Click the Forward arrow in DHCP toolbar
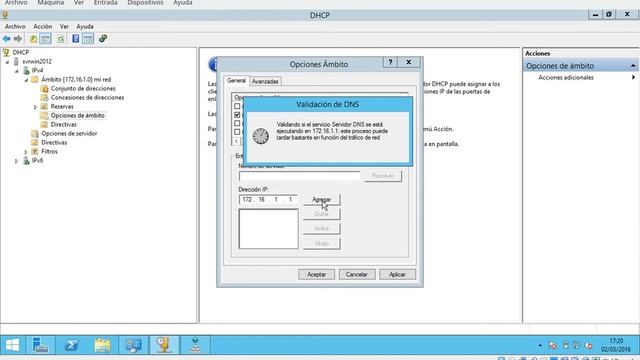Viewport: 640px width, 360px height. (x=18, y=39)
